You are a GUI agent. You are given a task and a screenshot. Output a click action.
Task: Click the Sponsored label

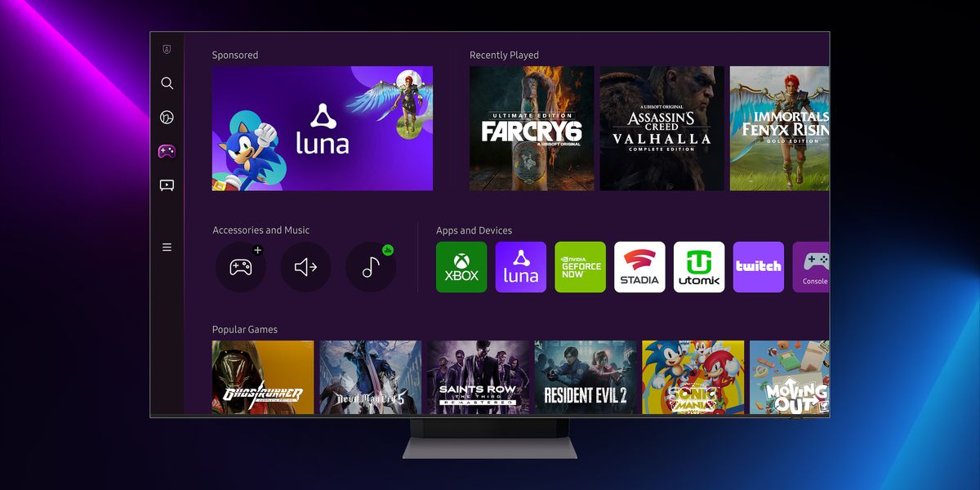[235, 56]
